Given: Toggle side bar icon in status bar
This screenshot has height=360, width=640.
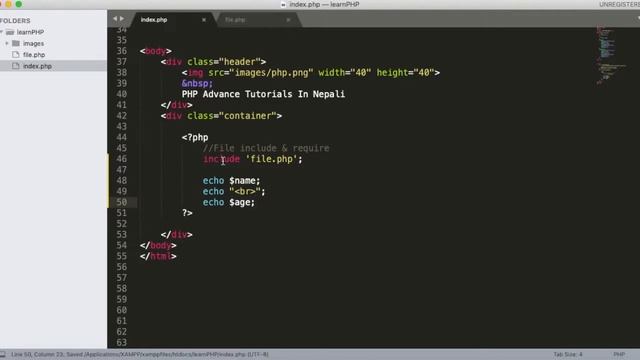Looking at the screenshot, I should (x=2, y=354).
